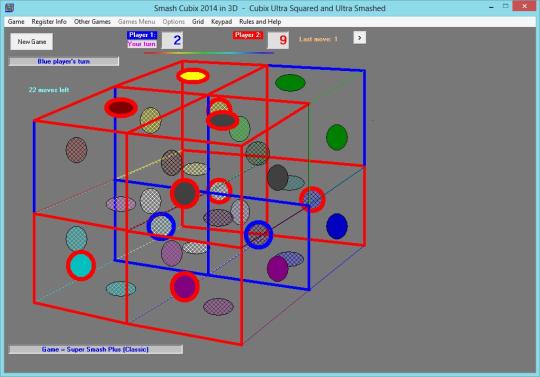Click the > arrow button near Last move
The height and width of the screenshot is (377, 540).
coord(360,38)
